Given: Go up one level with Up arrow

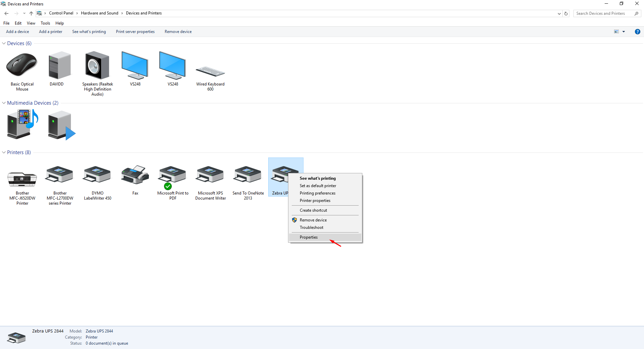Looking at the screenshot, I should click(31, 13).
